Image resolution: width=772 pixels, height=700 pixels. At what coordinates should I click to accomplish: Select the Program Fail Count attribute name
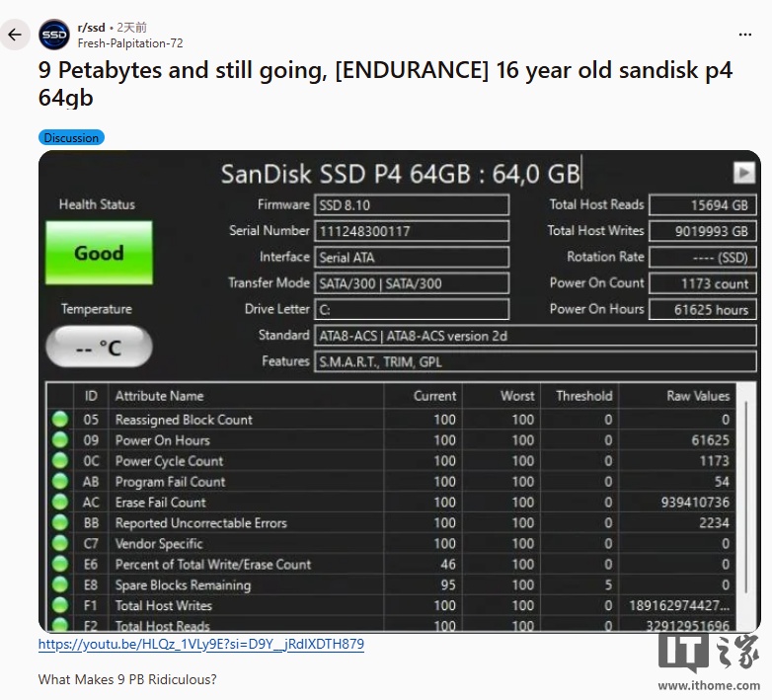pos(171,482)
